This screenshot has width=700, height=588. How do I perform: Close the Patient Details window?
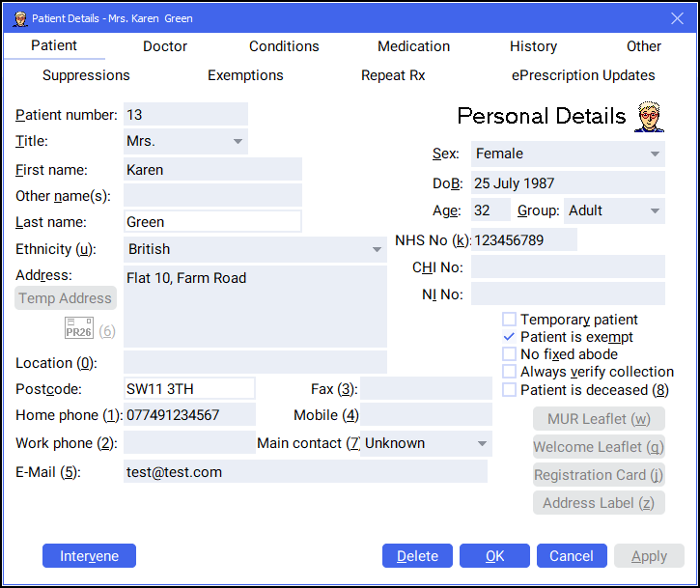point(677,17)
